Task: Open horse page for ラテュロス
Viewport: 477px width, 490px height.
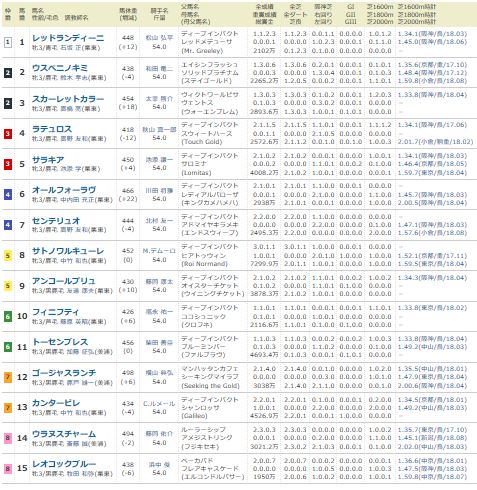Action: coord(52,129)
